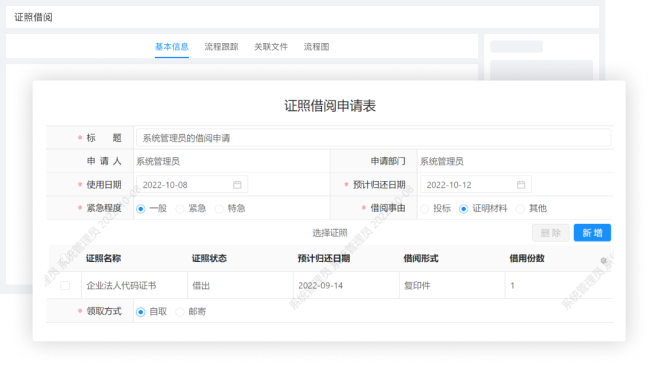
Task: Select 证明材料 as borrowing reason
Action: click(464, 208)
